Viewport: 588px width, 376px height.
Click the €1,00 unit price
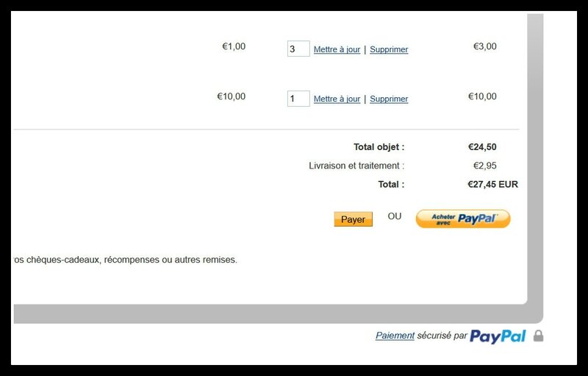pyautogui.click(x=234, y=46)
